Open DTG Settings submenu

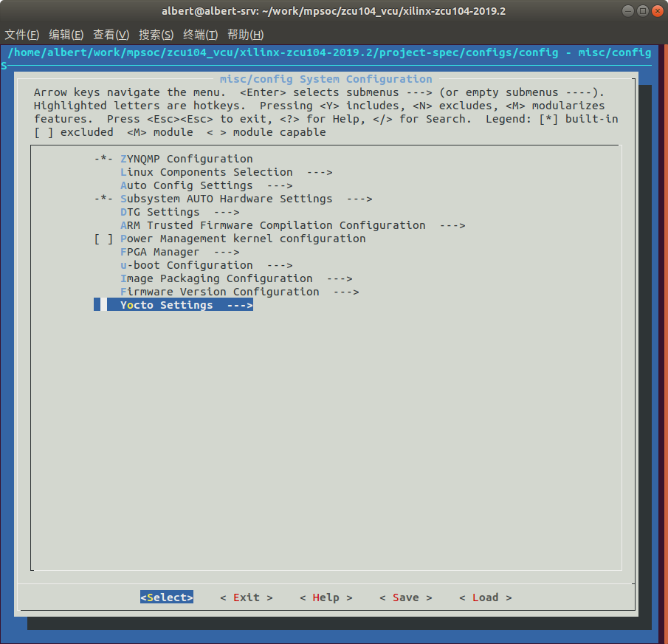pyautogui.click(x=180, y=212)
